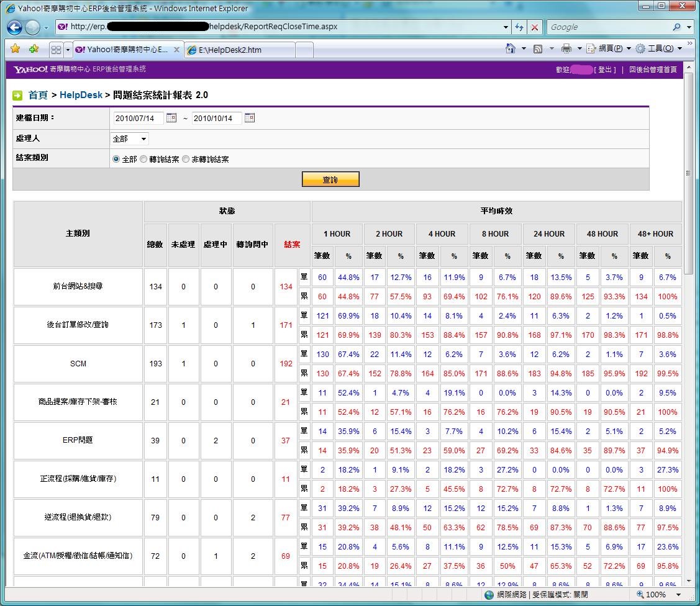Open the 工具(O) dropdown menu
Viewport: 700px width, 606px height.
coord(659,48)
